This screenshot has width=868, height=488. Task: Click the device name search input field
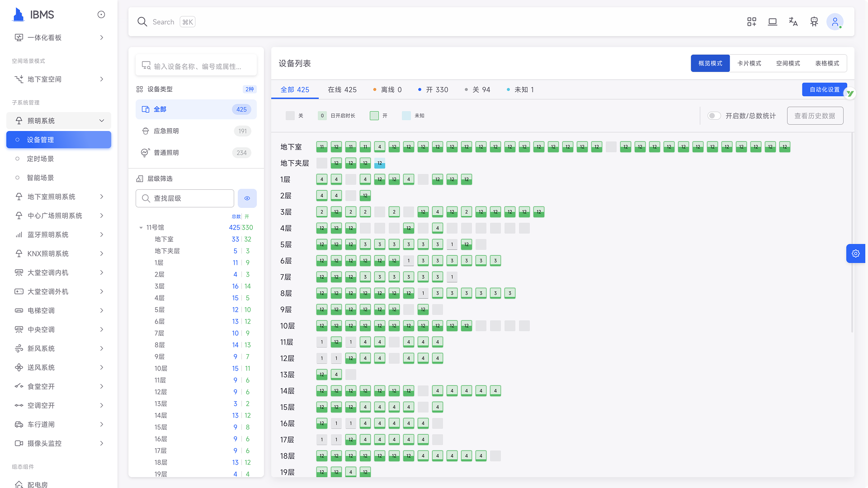click(x=196, y=65)
